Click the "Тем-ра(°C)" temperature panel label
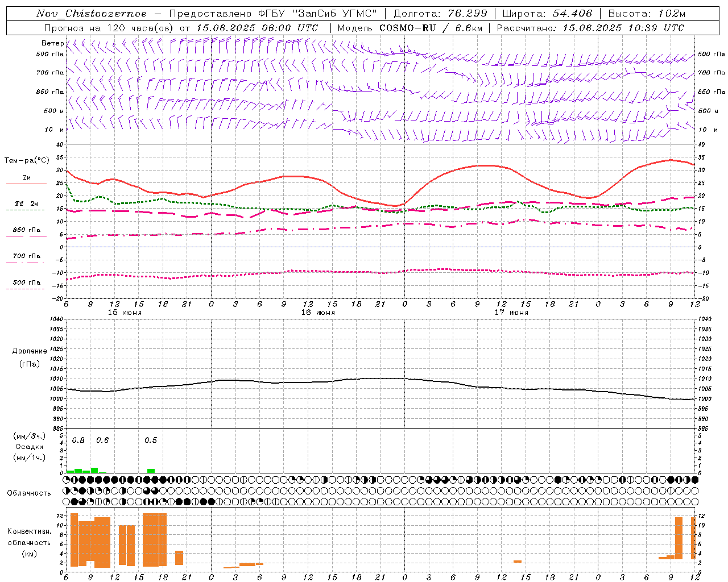The image size is (728, 582). [27, 161]
